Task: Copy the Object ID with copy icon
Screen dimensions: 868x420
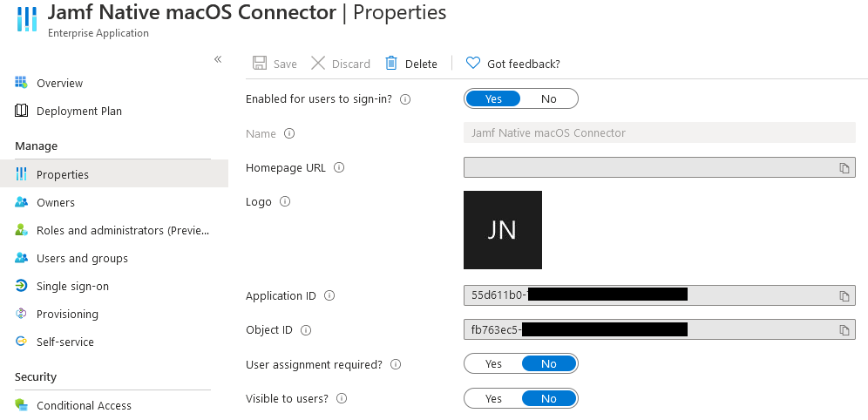Action: [844, 330]
